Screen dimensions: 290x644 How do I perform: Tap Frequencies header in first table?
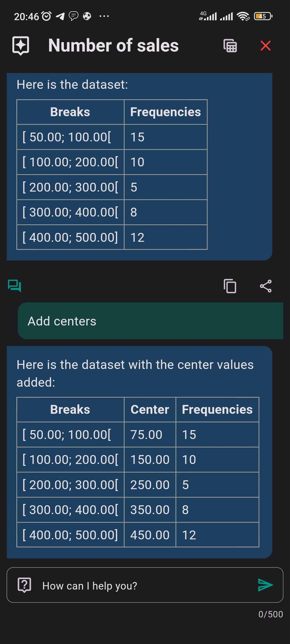[165, 112]
